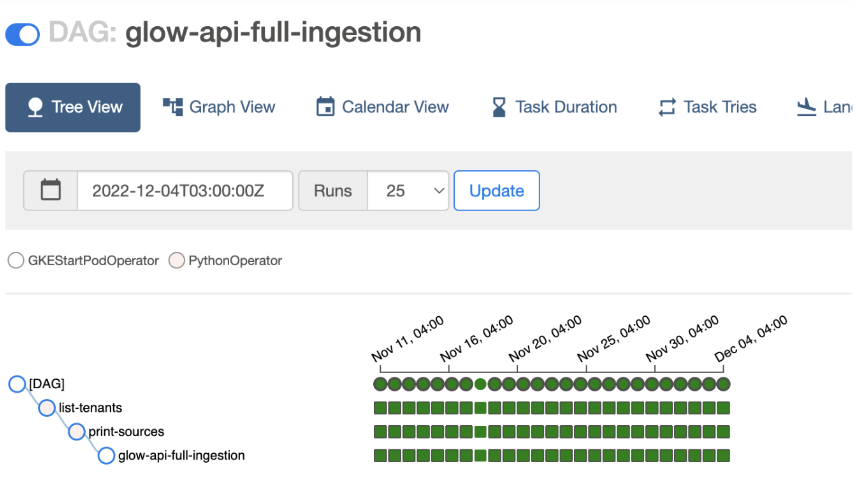Open the Graph View tab
The height and width of the screenshot is (500, 856).
coord(219,107)
